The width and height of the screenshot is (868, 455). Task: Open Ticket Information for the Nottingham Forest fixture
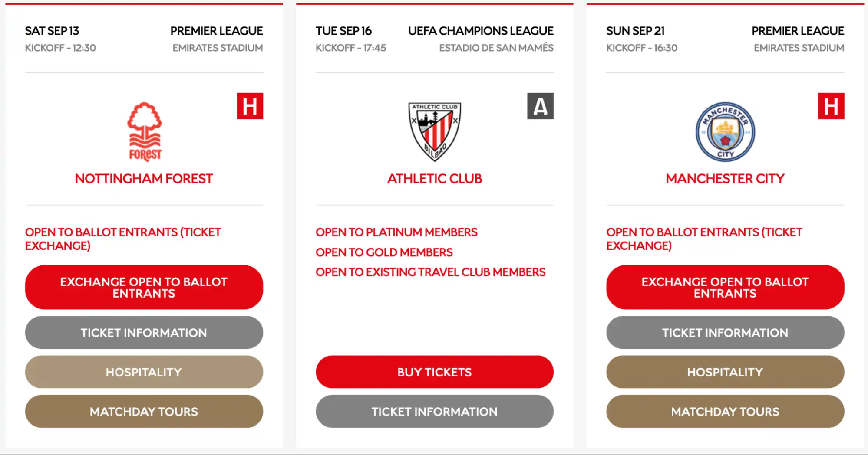coord(144,333)
